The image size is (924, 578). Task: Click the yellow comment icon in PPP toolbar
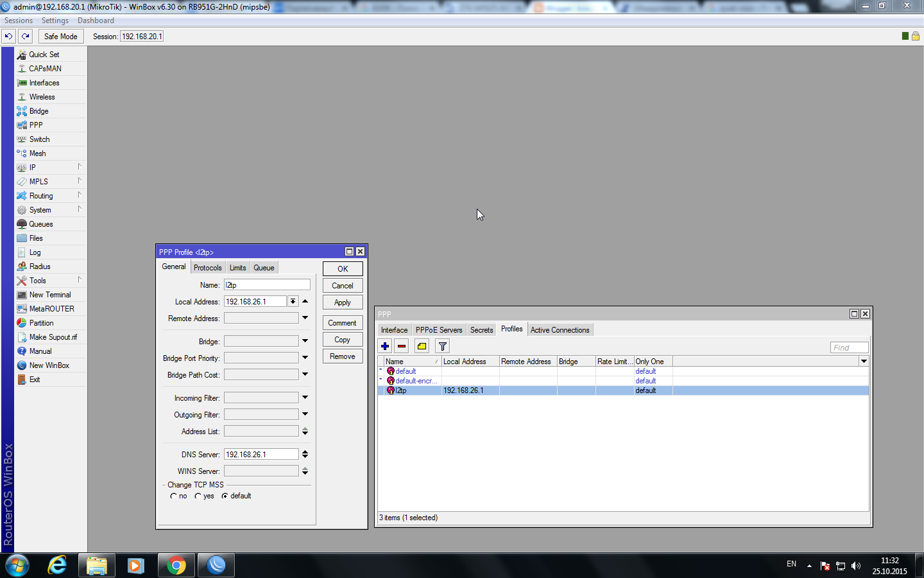422,346
